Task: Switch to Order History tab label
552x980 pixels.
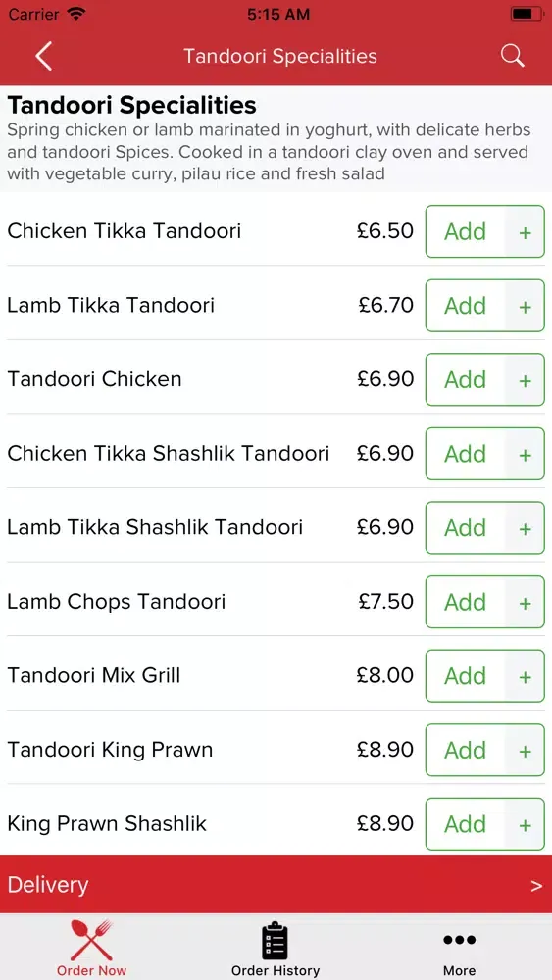Action: click(276, 970)
